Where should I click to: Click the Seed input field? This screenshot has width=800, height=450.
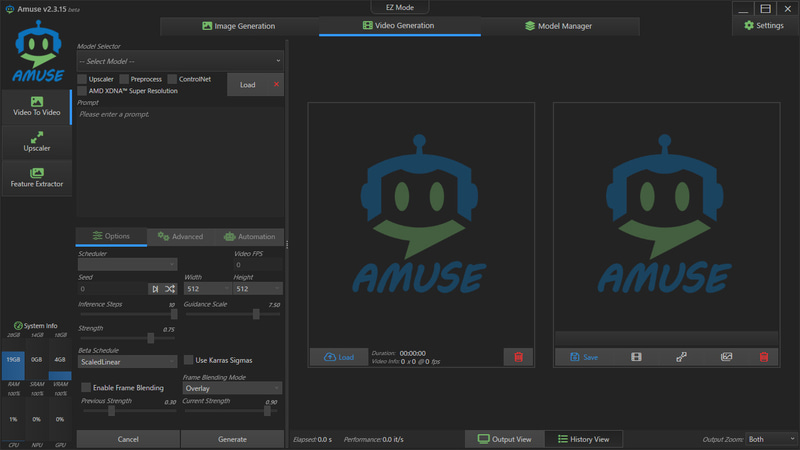(x=113, y=289)
